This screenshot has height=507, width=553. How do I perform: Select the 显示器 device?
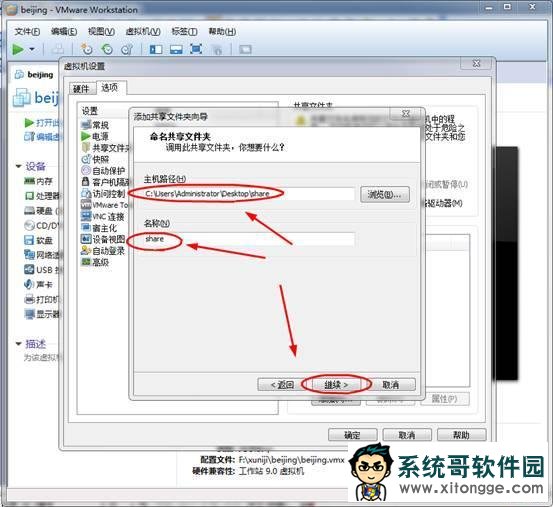(42, 314)
